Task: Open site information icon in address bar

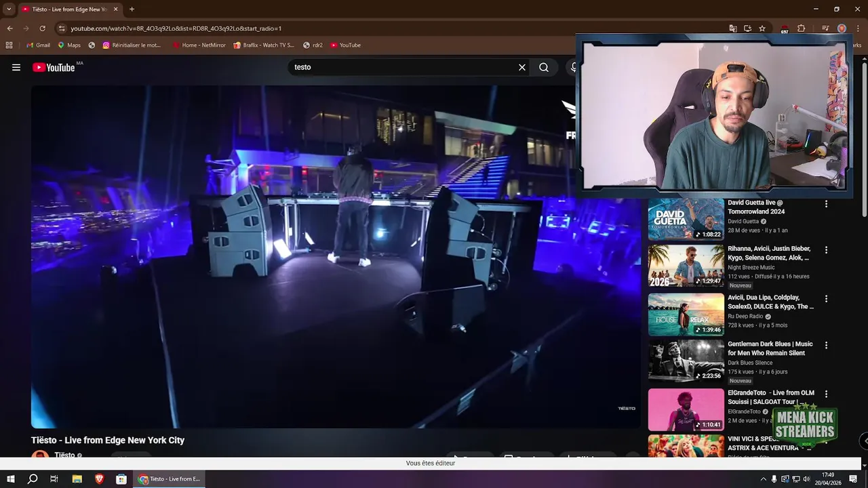Action: pos(62,28)
